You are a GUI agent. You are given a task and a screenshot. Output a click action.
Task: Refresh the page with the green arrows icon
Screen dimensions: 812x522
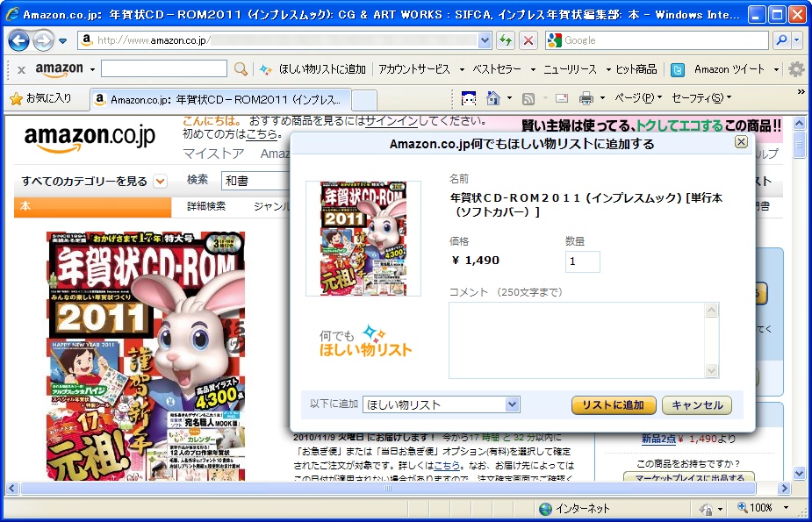point(506,39)
